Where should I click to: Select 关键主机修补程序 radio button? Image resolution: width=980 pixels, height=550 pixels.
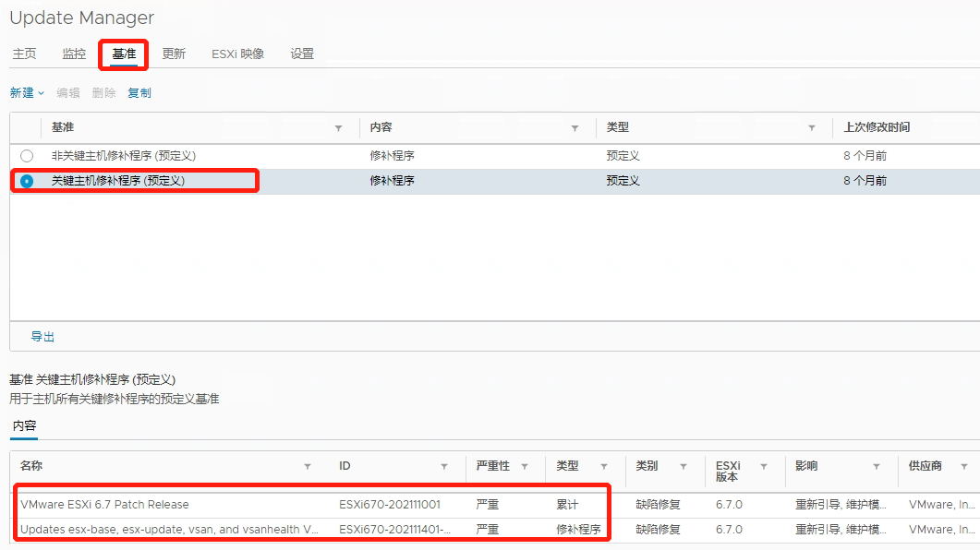pos(27,181)
